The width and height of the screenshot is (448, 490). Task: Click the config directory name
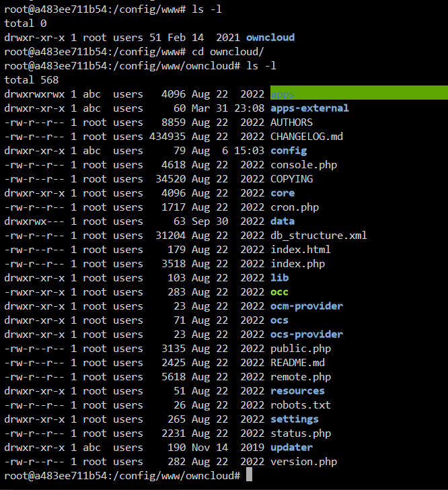click(289, 151)
